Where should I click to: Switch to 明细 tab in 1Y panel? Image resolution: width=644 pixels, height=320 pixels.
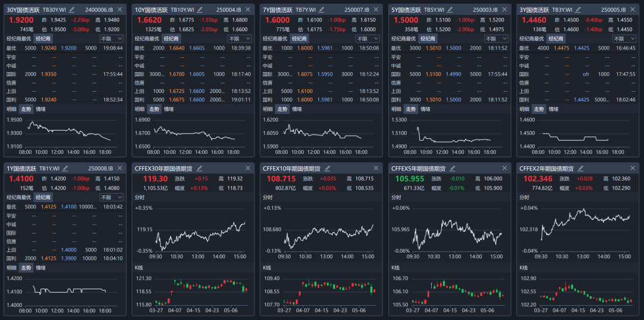coord(12,268)
